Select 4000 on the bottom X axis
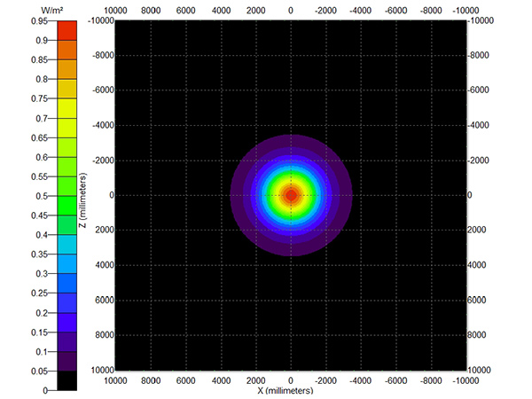This screenshot has width=532, height=399. (221, 380)
